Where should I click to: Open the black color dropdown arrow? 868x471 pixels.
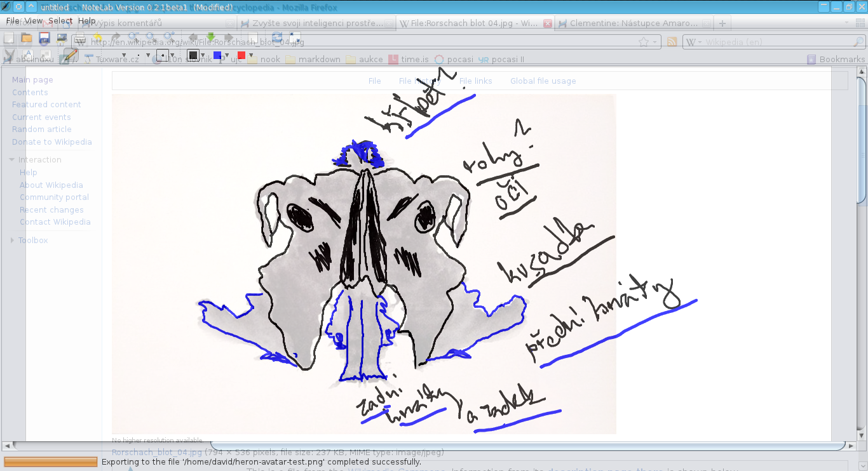point(203,55)
